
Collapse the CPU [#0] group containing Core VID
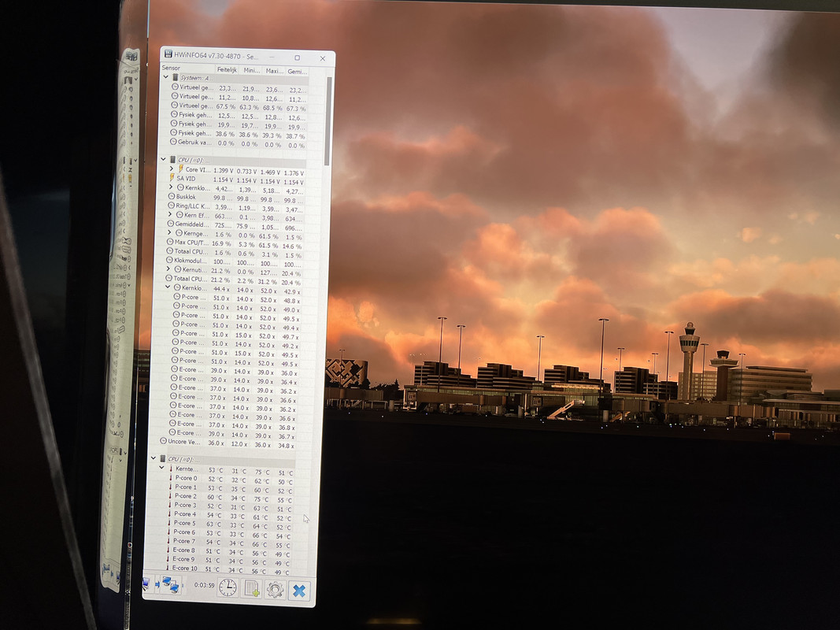pyautogui.click(x=164, y=159)
